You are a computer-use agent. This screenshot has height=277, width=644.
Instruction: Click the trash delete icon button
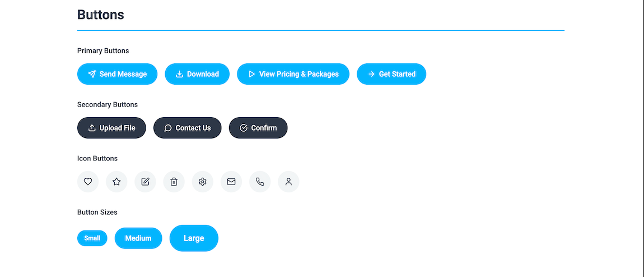174,182
